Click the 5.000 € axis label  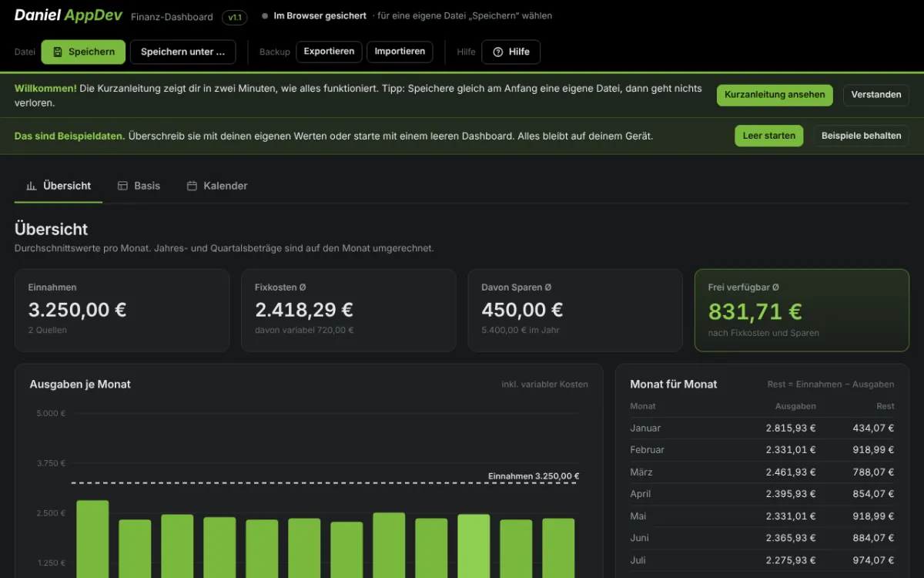click(51, 413)
